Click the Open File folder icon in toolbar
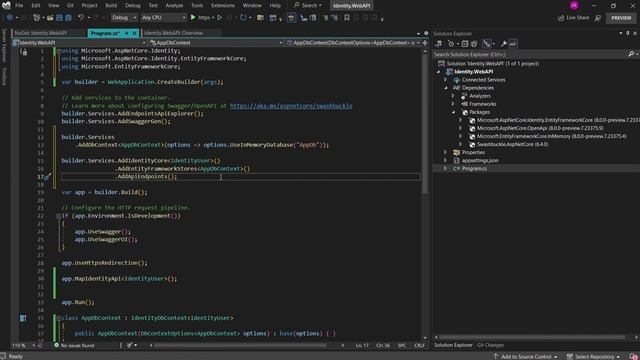 pyautogui.click(x=50, y=18)
